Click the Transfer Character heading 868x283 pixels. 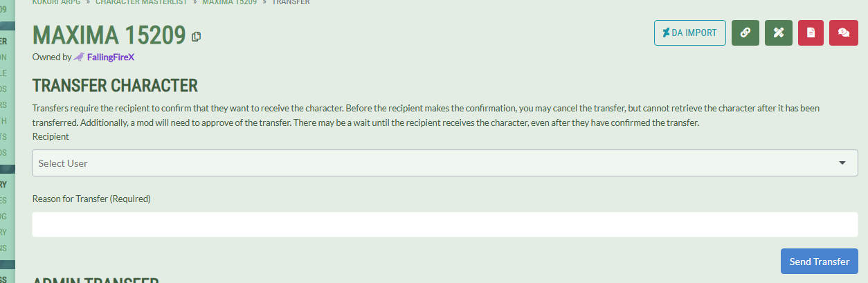[x=115, y=86]
